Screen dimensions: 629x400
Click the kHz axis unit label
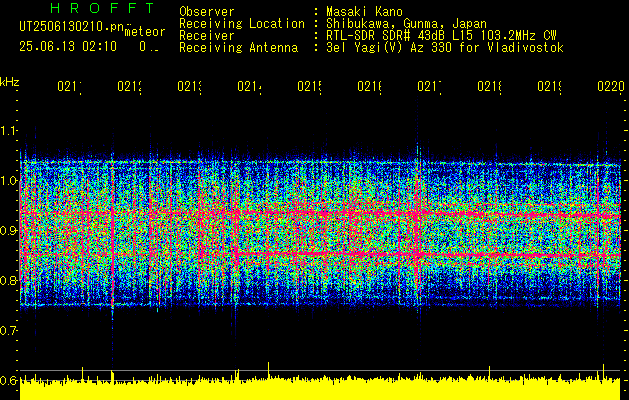click(9, 83)
